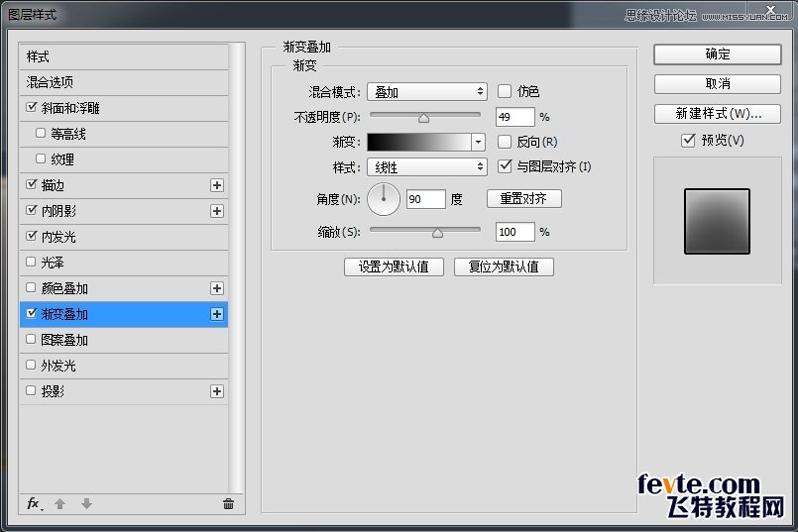Click the 缩放 slider handle
The width and height of the screenshot is (798, 532).
[x=437, y=234]
